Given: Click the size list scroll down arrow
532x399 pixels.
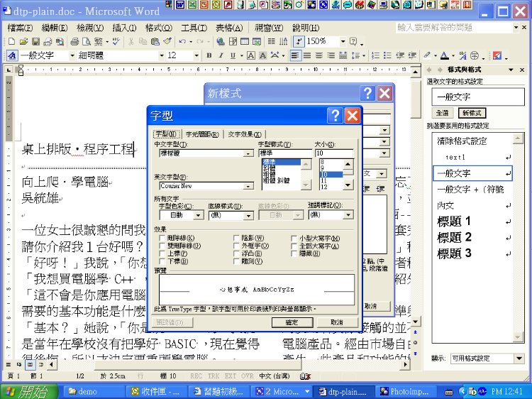Looking at the screenshot, I should click(x=348, y=185).
